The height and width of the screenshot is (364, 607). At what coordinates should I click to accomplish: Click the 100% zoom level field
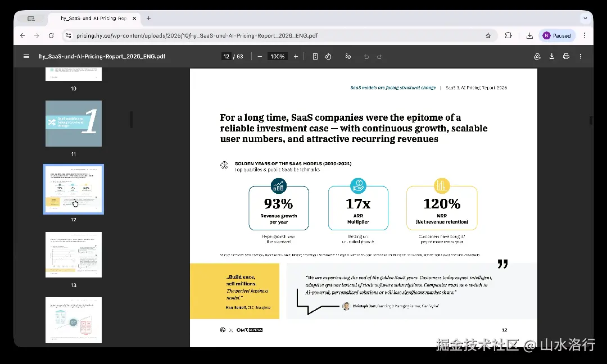278,57
